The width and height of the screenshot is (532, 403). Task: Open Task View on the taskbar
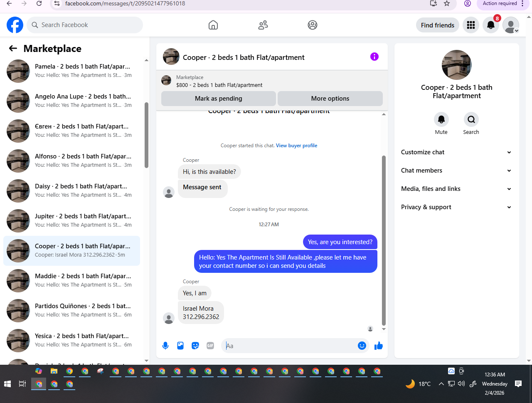point(22,384)
